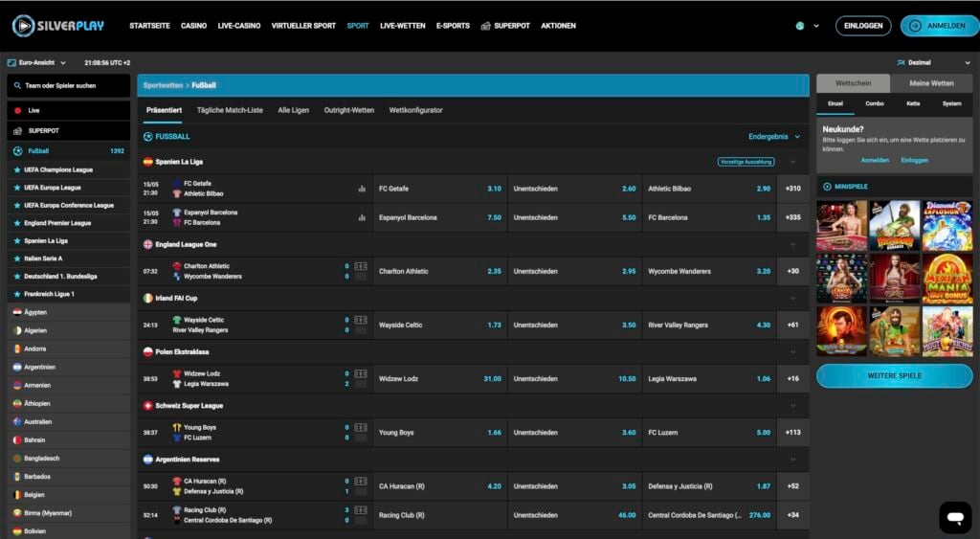
Task: Open the Dezimal odds format dropdown
Action: pos(933,62)
